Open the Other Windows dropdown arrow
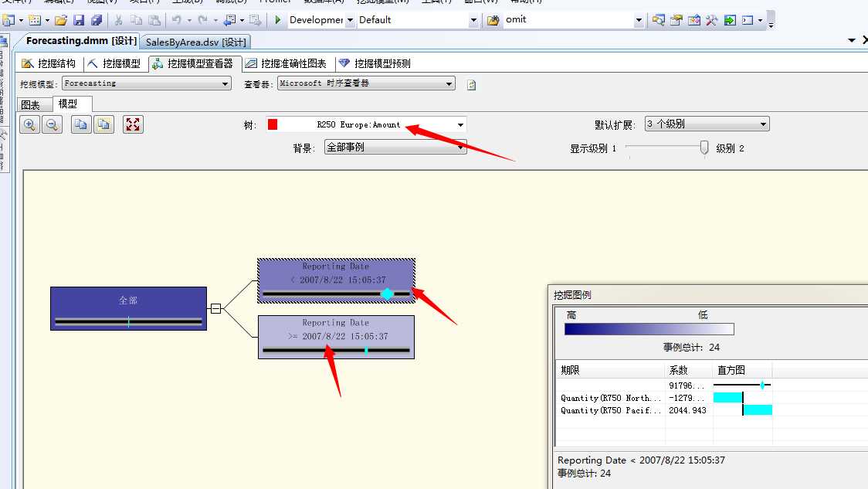Screen dimensions: 868x489 pos(760,21)
